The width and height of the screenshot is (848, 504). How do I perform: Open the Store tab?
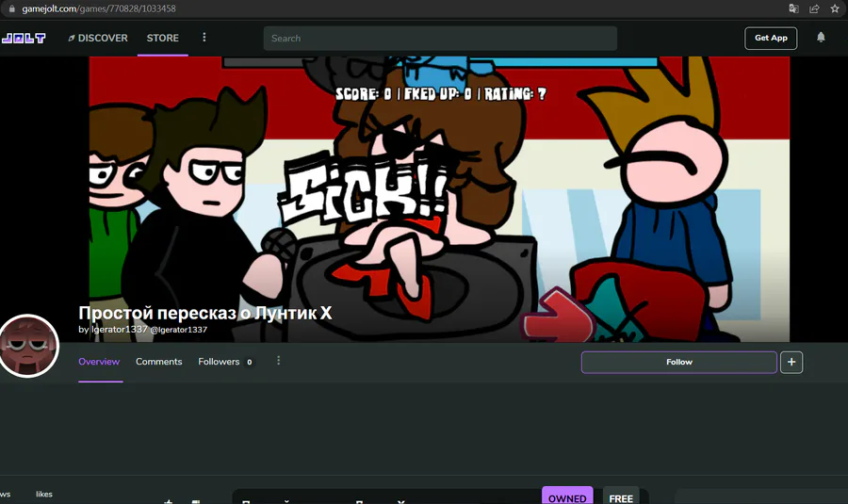162,38
